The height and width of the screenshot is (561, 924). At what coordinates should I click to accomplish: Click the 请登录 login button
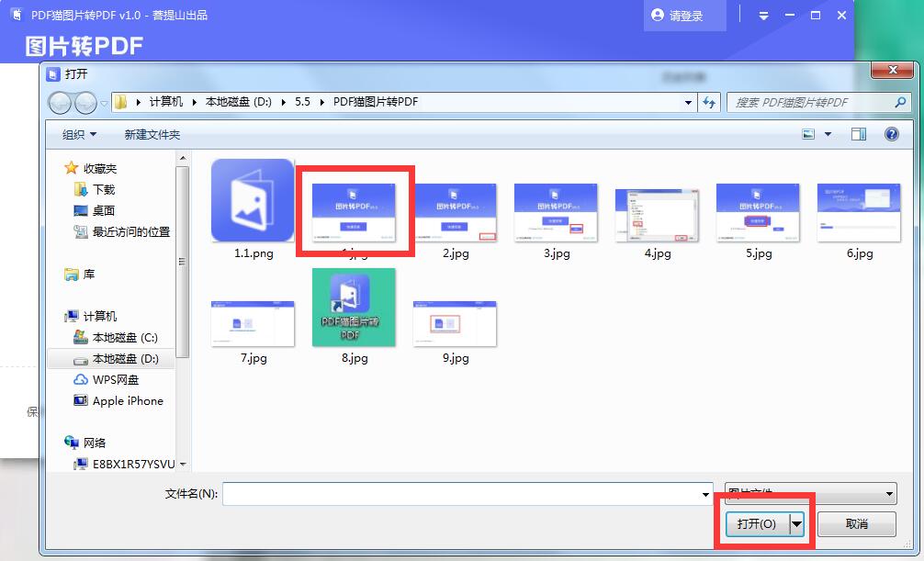pyautogui.click(x=677, y=16)
